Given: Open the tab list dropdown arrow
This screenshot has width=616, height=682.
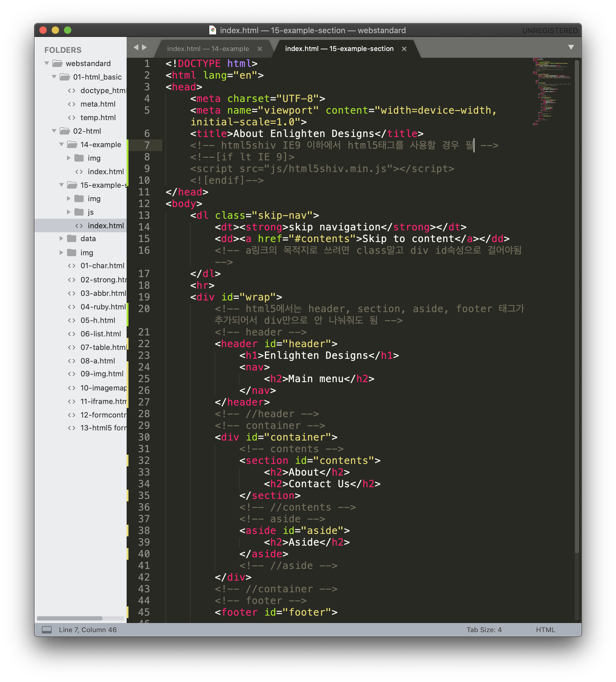Looking at the screenshot, I should click(571, 47).
